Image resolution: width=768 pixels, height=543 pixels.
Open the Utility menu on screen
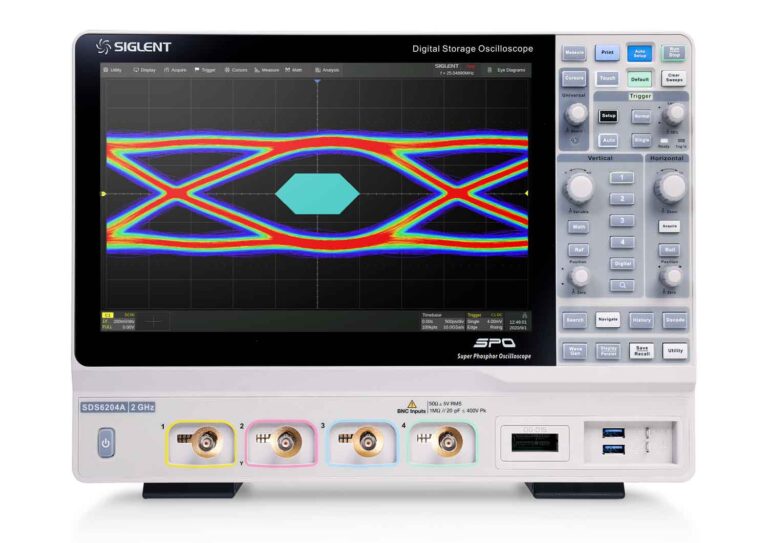[113, 70]
